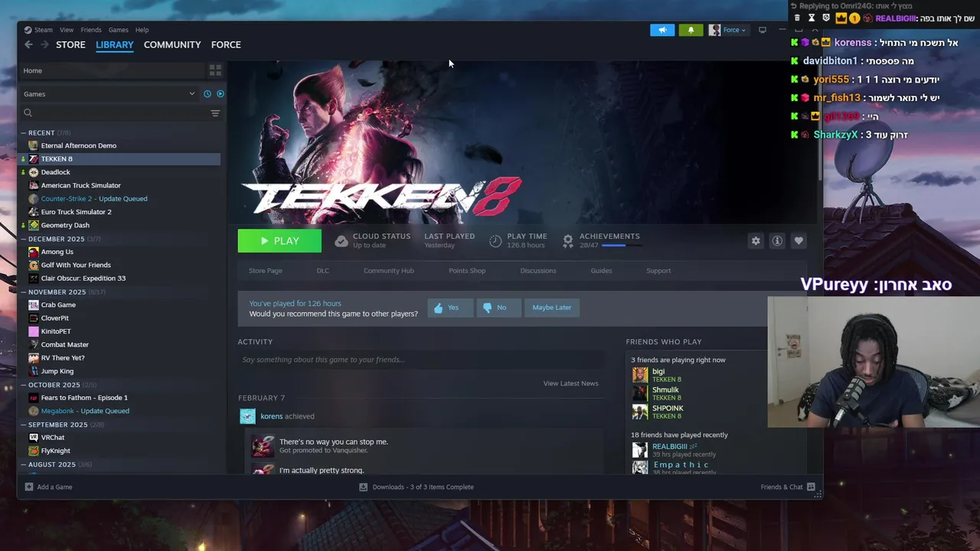Viewport: 980px width, 551px height.
Task: Open the Discussions link
Action: [538, 271]
